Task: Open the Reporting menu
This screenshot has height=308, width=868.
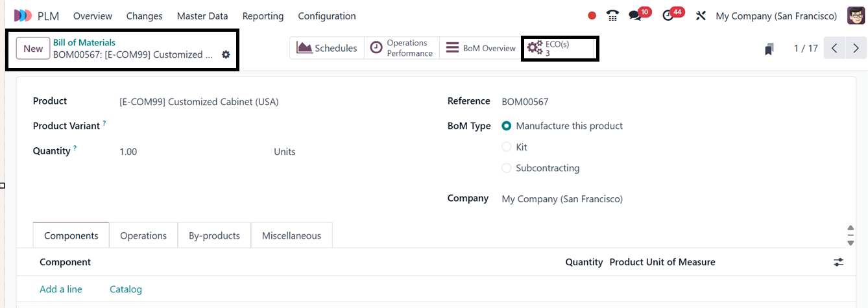Action: 263,16
